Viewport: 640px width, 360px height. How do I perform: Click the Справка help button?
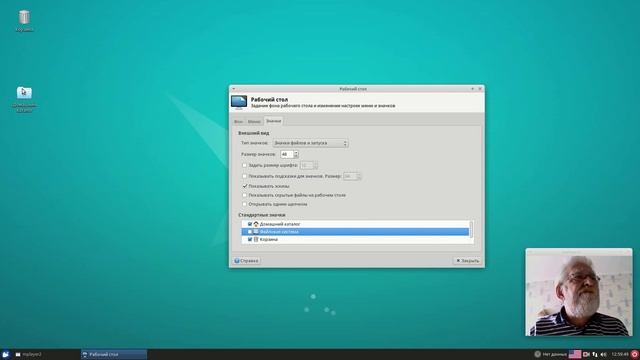click(247, 261)
